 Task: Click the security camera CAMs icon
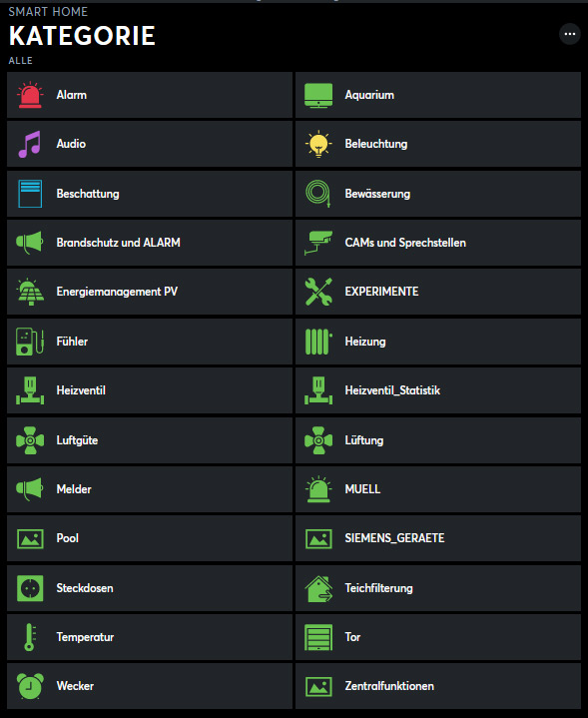coord(318,243)
